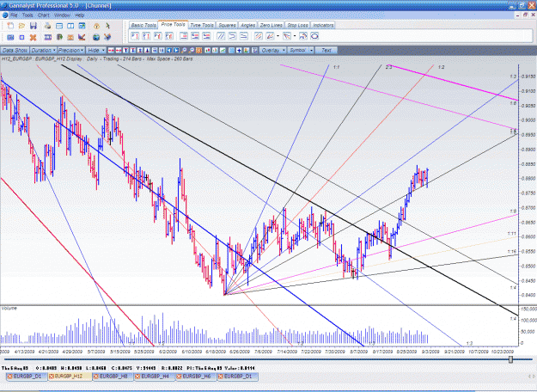Viewport: 537px width, 392px height.
Task: Select the second P1 price tool icon
Action: click(x=146, y=36)
